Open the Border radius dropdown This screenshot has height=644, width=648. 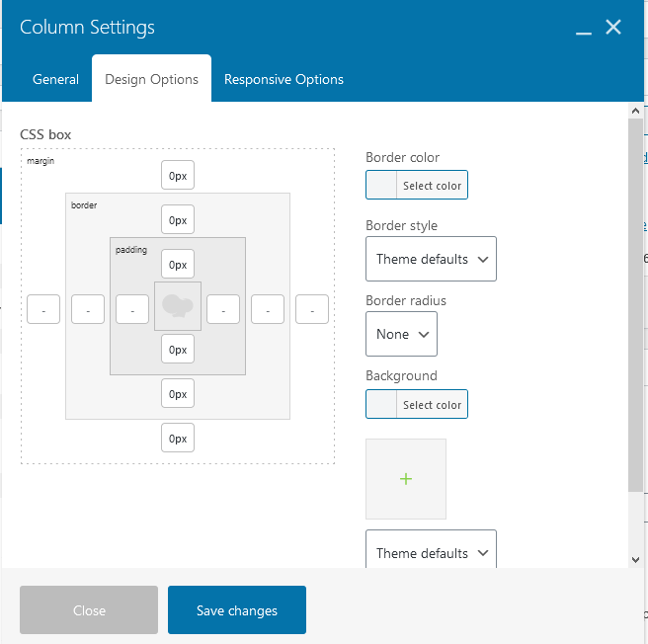[x=401, y=334]
